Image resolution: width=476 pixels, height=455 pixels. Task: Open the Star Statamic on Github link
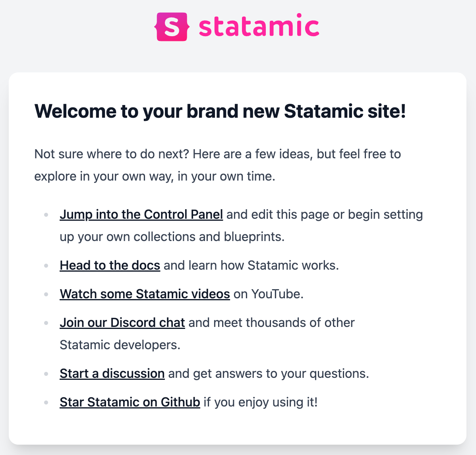(x=130, y=402)
